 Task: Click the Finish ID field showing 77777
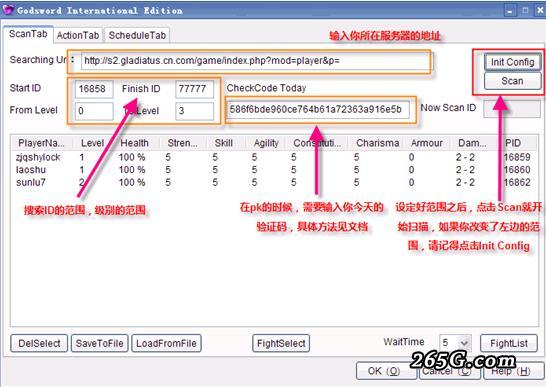coord(194,89)
